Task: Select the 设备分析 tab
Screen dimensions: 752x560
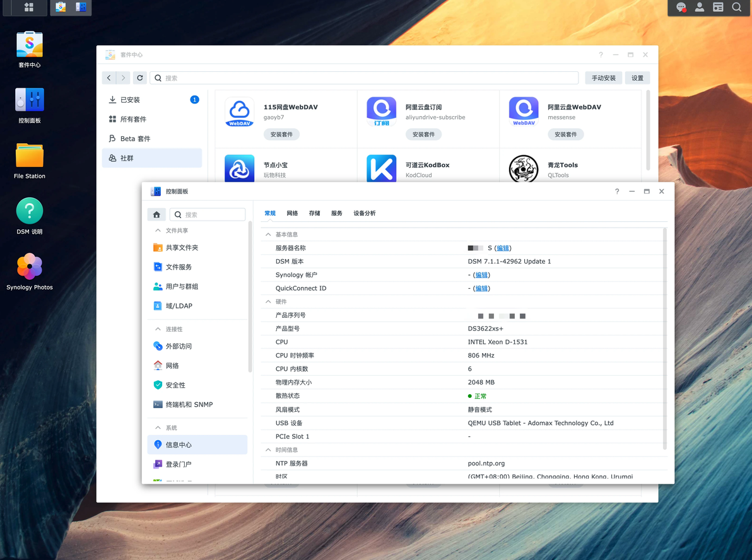Action: tap(365, 213)
